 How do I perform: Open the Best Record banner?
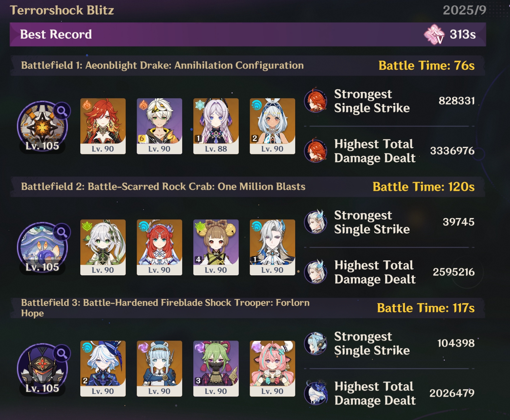[x=248, y=35]
